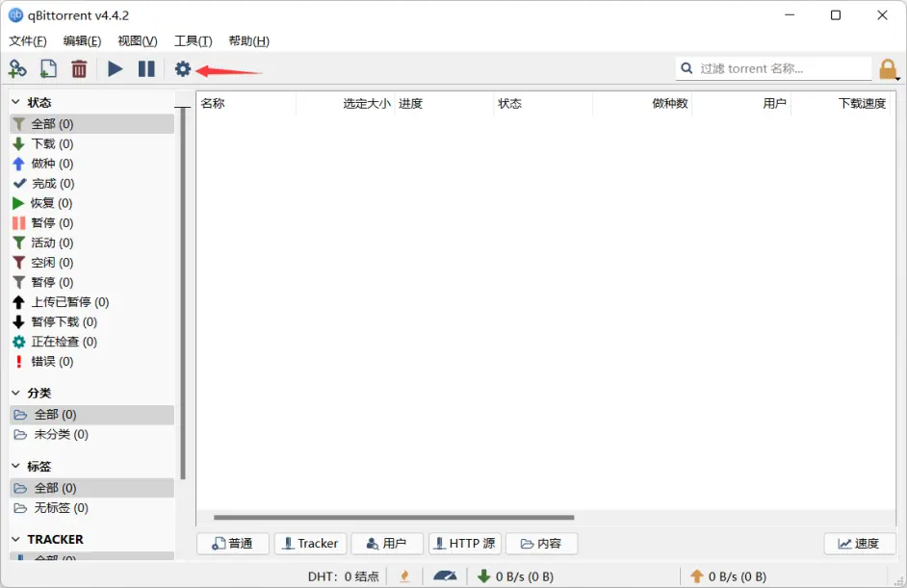Viewport: 907px width, 588px height.
Task: Select the 无标签 (0) tag filter
Action: [92, 507]
